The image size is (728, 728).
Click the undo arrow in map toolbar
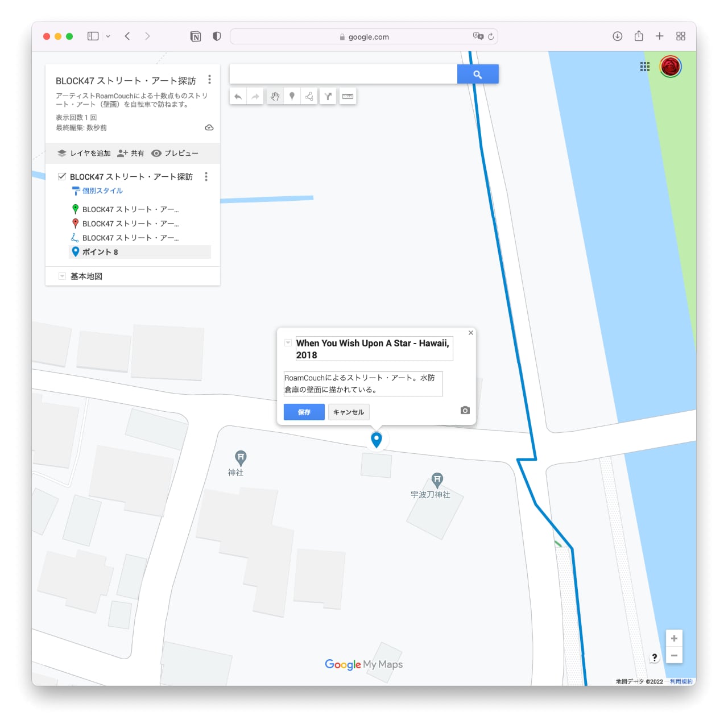point(238,97)
